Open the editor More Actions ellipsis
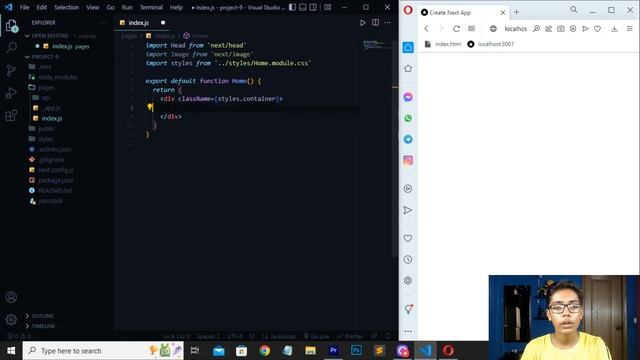The height and width of the screenshot is (360, 640). (387, 23)
